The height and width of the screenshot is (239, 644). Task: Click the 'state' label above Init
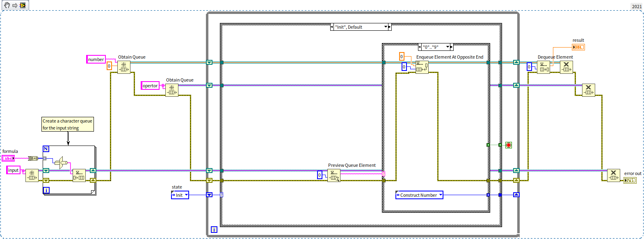click(177, 187)
